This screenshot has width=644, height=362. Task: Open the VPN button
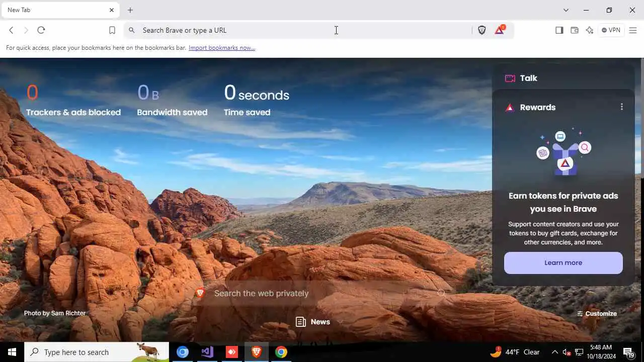(x=611, y=30)
